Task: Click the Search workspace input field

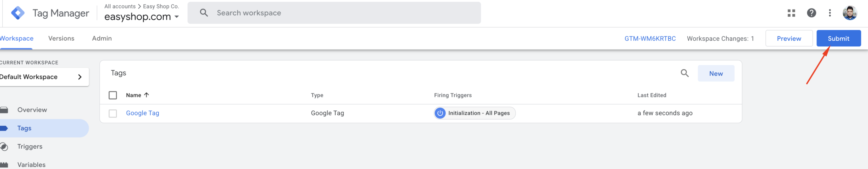Action: point(334,13)
